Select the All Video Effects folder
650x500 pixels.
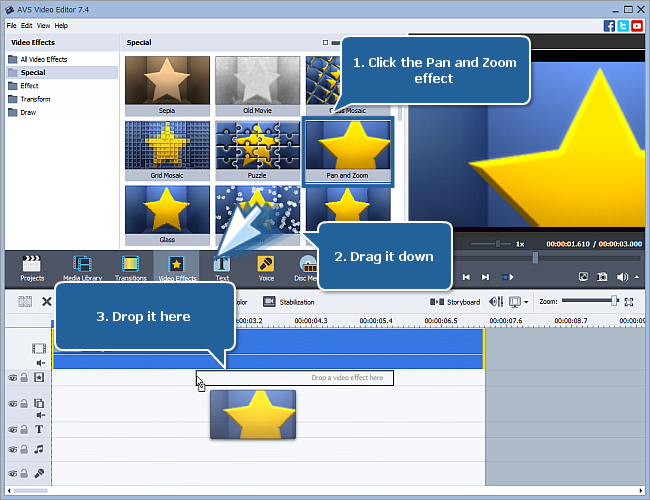click(38, 59)
